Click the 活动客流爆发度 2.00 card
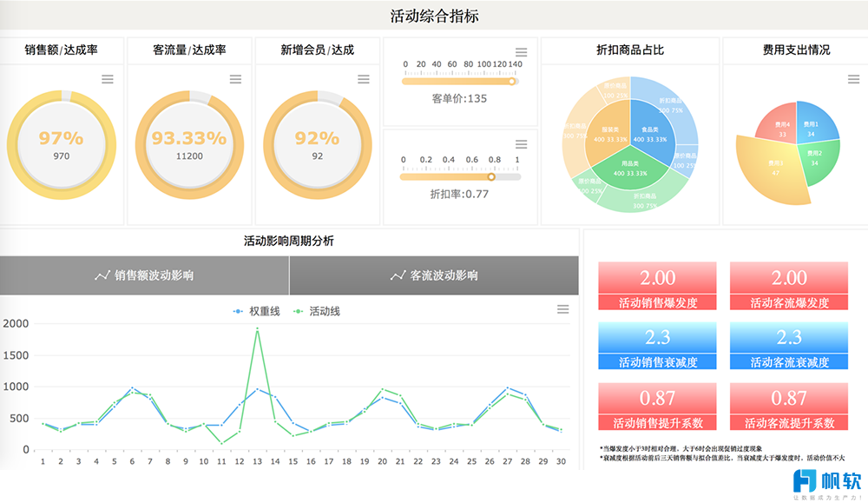 [x=789, y=286]
